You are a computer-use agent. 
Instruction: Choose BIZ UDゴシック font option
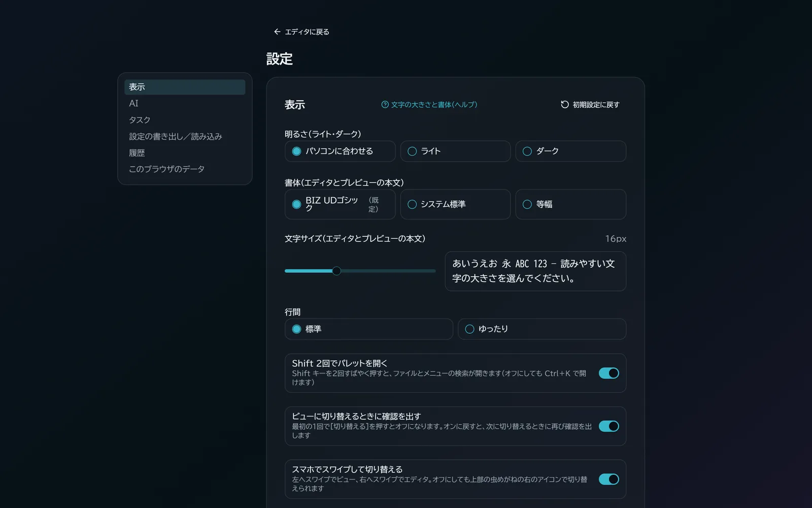[x=340, y=204]
